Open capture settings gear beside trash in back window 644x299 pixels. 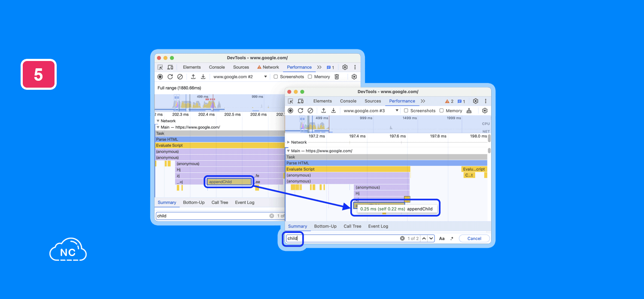[x=354, y=77]
